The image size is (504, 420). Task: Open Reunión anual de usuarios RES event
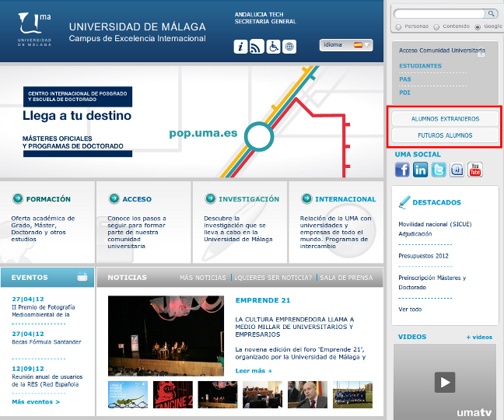pos(47,380)
